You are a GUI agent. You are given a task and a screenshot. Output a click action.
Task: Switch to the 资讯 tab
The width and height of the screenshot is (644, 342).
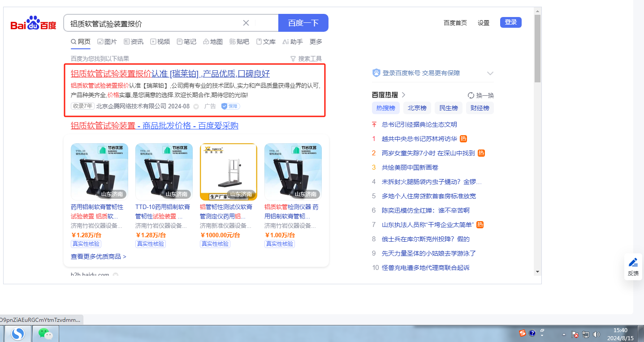click(134, 42)
